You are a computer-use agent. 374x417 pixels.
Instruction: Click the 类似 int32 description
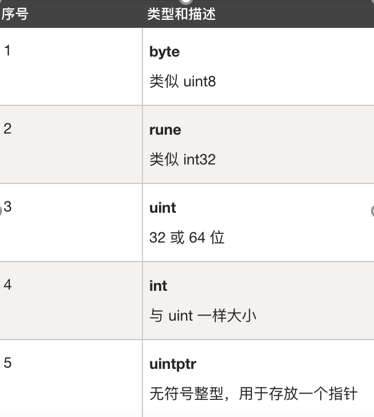pos(182,160)
